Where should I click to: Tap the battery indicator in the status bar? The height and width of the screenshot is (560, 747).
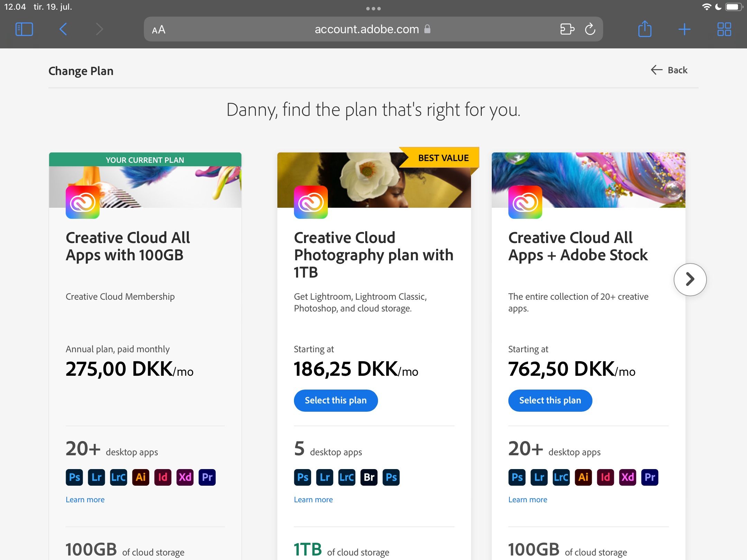pos(734,7)
